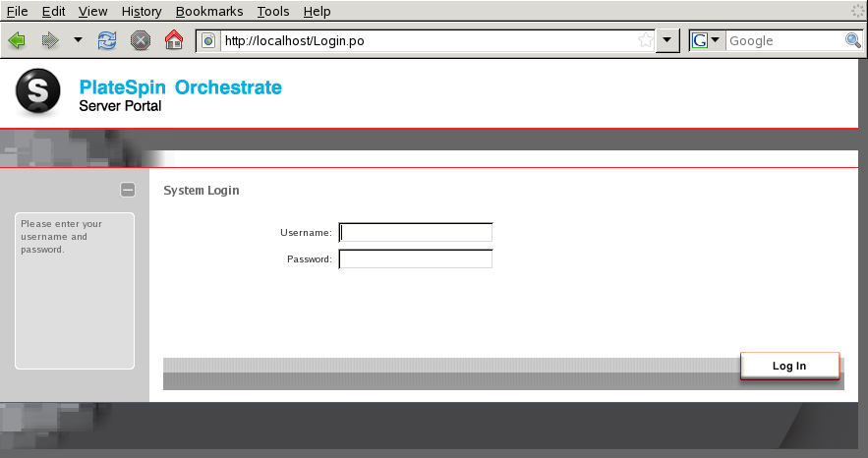Collapse the help sidebar with minus icon
The height and width of the screenshot is (458, 868).
128,190
